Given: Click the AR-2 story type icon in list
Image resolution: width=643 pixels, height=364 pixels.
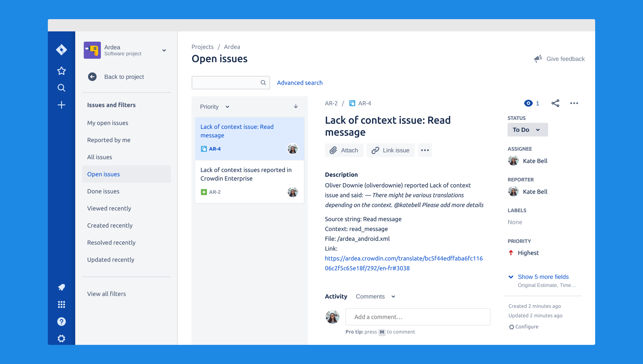Looking at the screenshot, I should coord(204,192).
